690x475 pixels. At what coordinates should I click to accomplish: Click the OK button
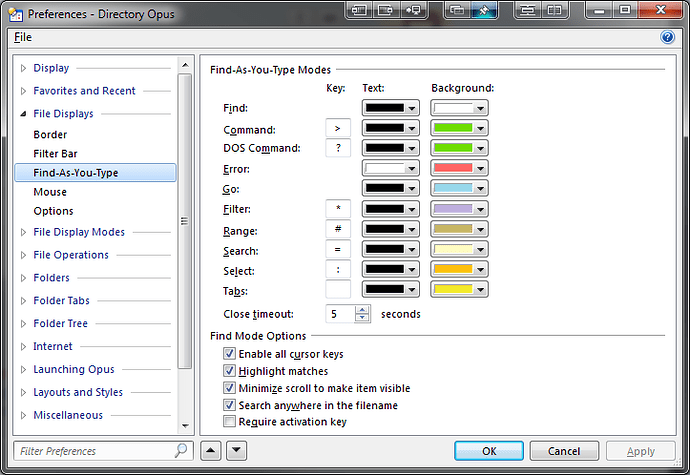489,451
